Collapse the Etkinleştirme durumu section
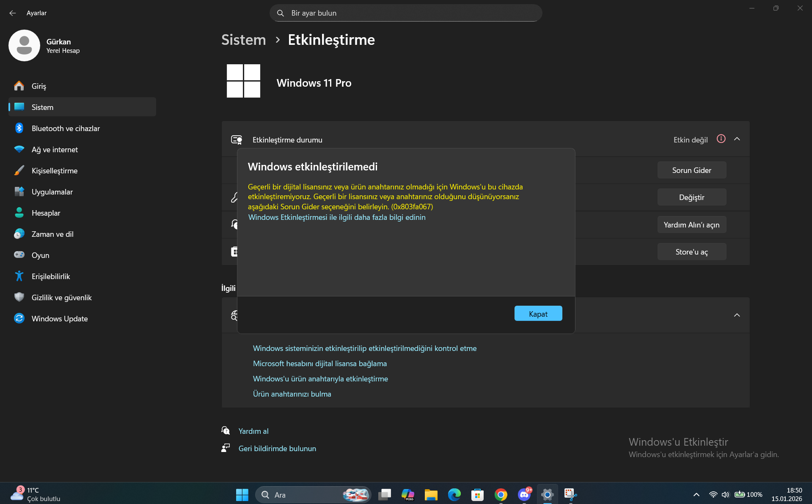Screen dimensions: 812x504 tap(737, 139)
